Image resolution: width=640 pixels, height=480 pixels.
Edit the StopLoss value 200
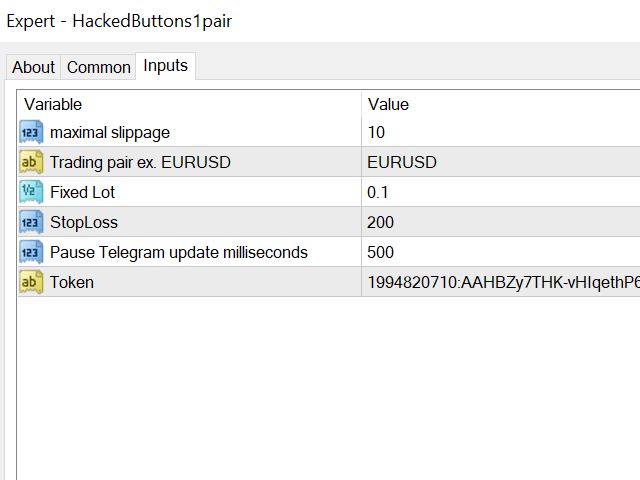[x=500, y=222]
